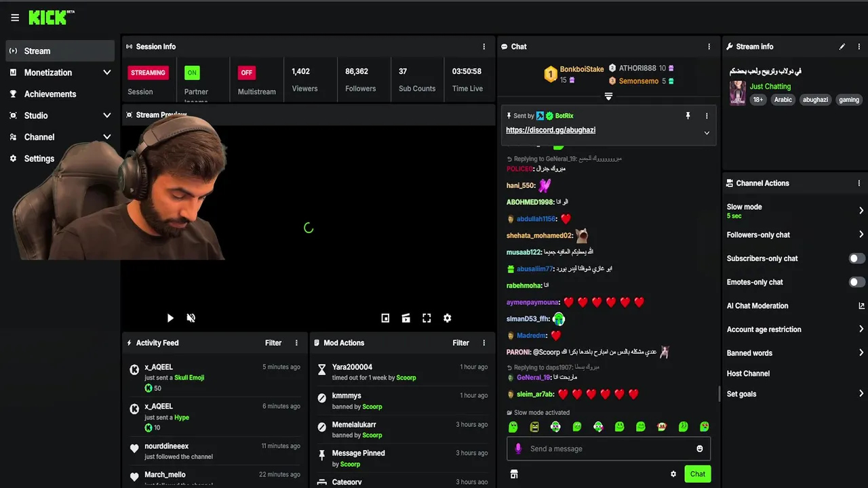868x488 pixels.
Task: Click nourddineeex follow activity entry
Action: (x=214, y=451)
